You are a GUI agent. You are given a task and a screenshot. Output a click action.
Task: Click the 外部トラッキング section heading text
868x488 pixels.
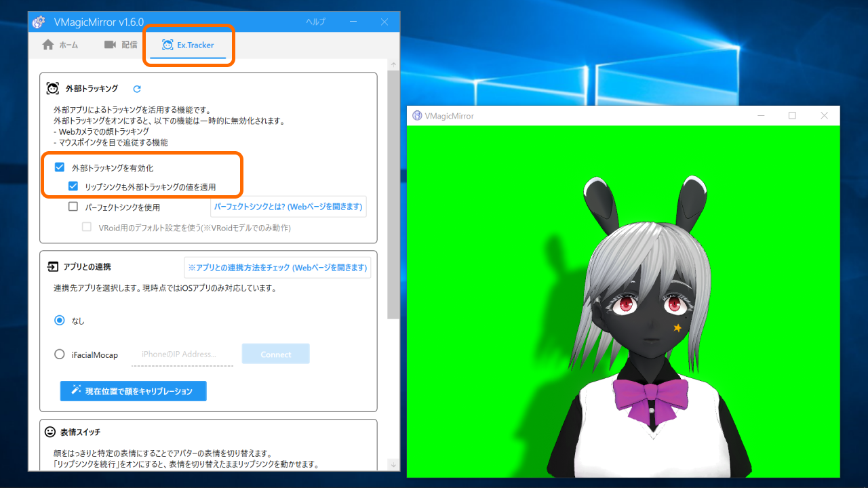(92, 89)
